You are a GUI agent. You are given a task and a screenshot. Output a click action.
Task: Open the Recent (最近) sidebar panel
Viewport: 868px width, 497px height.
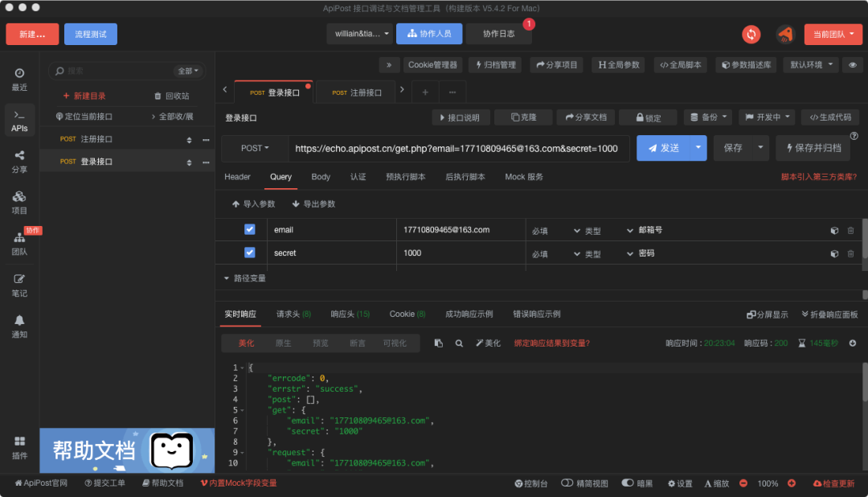(x=19, y=80)
